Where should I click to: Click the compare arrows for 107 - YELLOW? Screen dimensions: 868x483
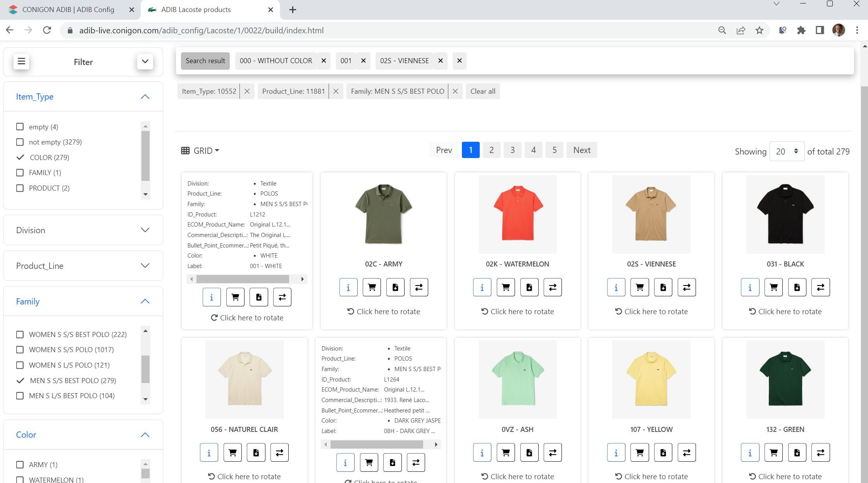[x=687, y=452]
